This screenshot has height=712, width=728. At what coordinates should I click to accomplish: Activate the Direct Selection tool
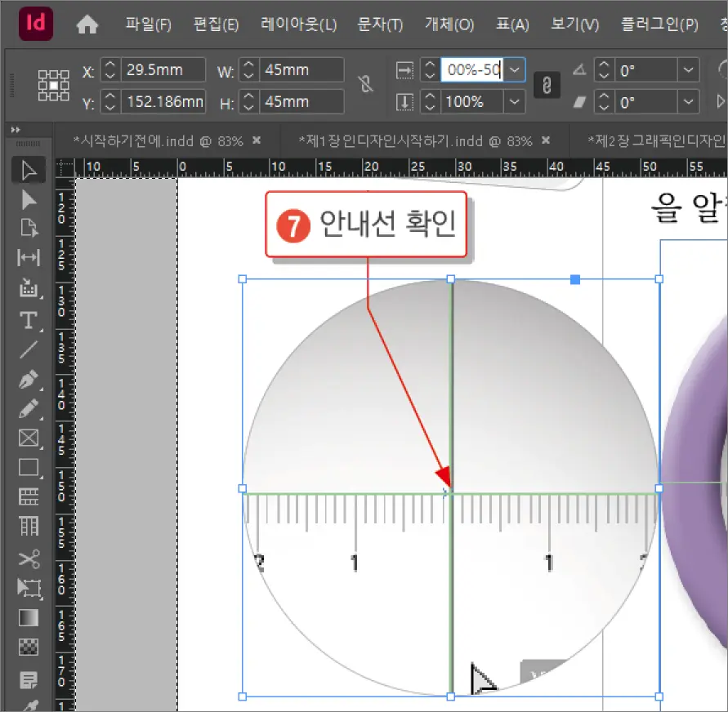[x=29, y=199]
